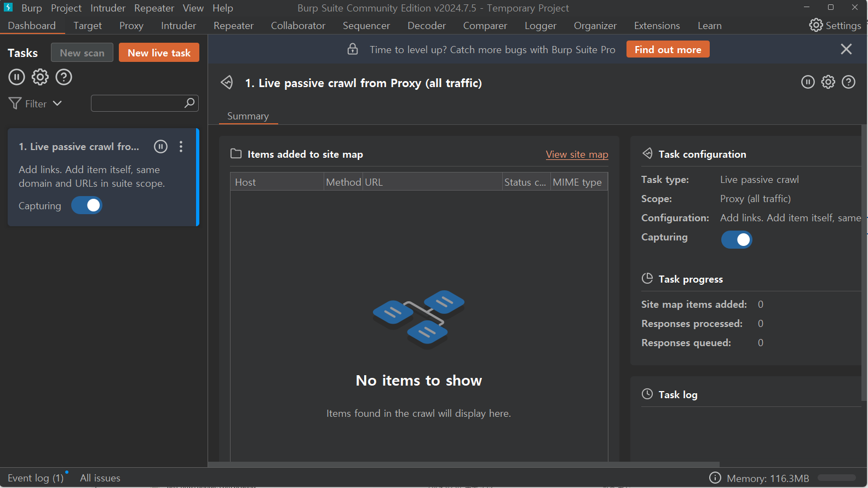
Task: Click the Task log clock icon
Action: click(x=647, y=394)
